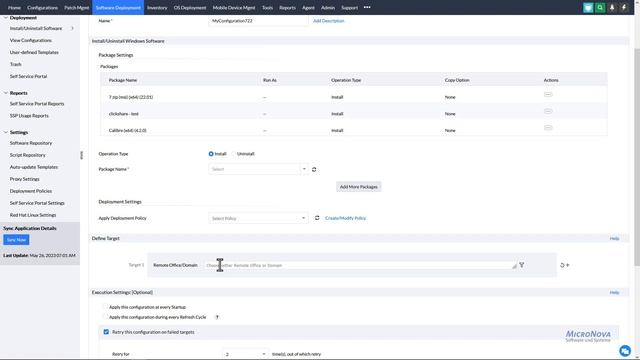Open Red Hat Linux Settings

pyautogui.click(x=33, y=215)
